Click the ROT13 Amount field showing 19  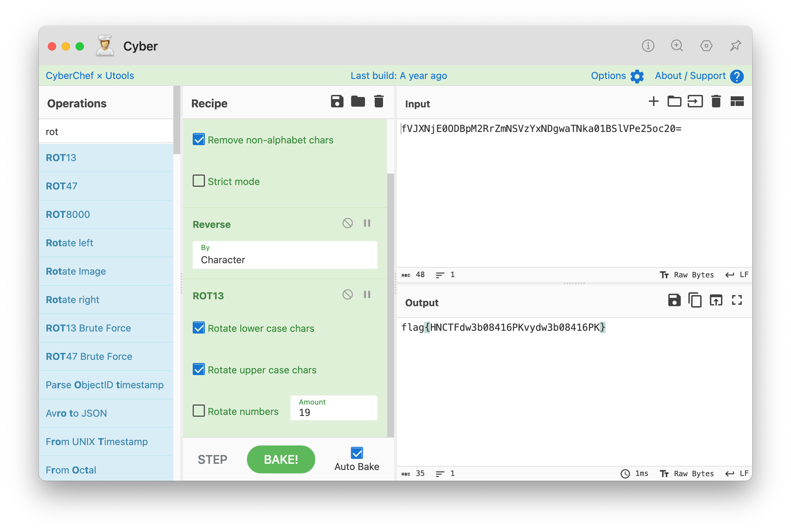(x=334, y=408)
